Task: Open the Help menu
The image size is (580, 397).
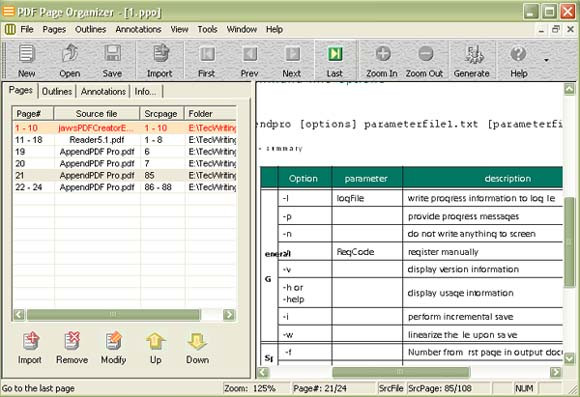Action: [x=274, y=29]
